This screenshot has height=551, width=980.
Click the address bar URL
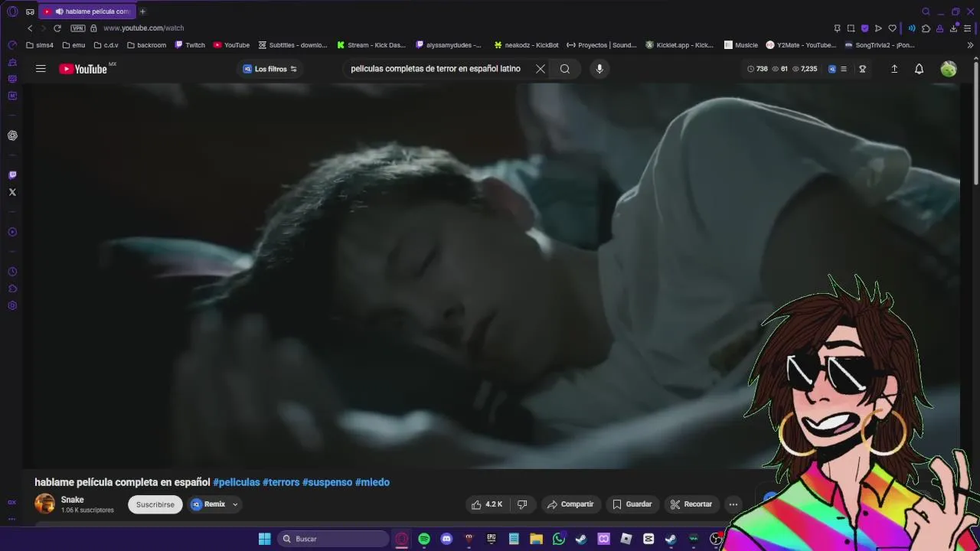click(144, 28)
